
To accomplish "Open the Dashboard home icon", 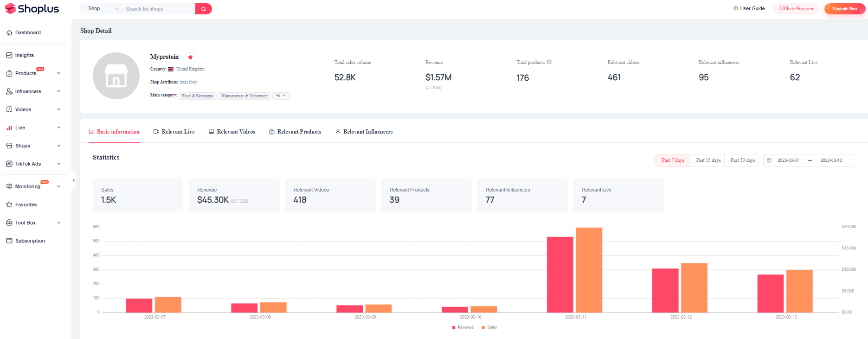I will [9, 33].
